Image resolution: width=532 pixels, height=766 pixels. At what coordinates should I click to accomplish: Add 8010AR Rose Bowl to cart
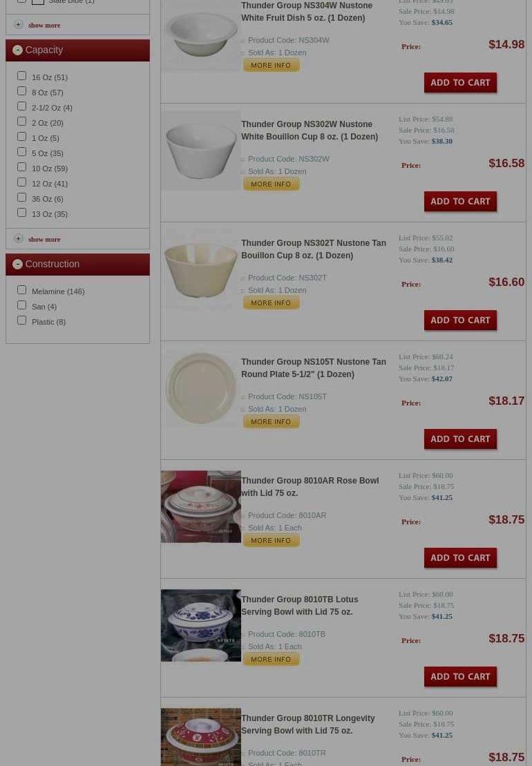point(460,558)
